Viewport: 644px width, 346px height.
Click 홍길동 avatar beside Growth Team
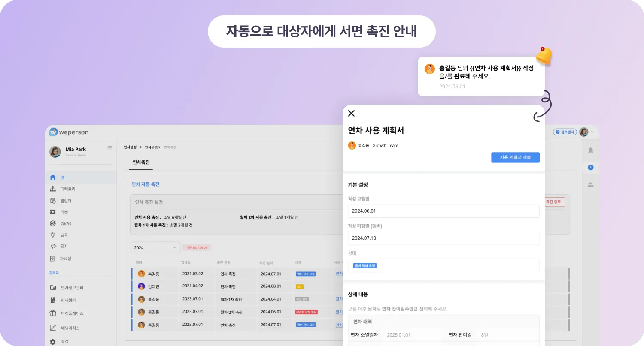coord(352,145)
